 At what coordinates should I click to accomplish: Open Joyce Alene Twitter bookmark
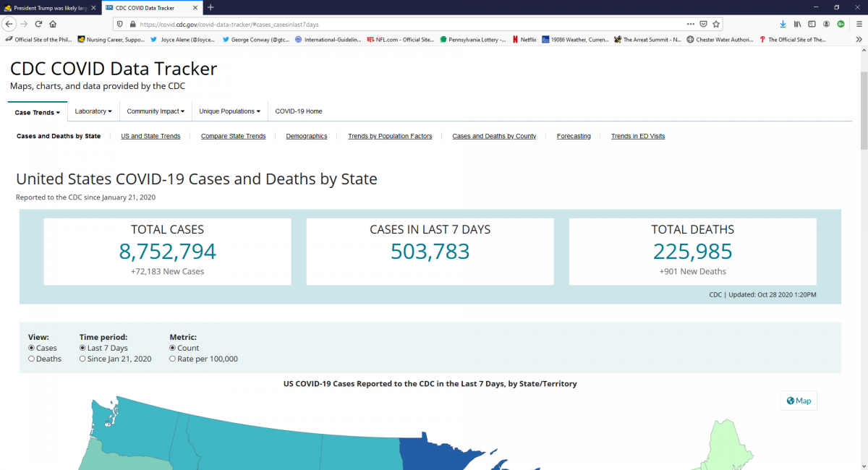[183, 40]
